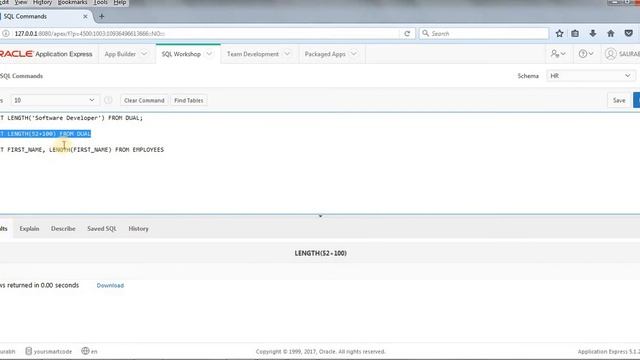The height and width of the screenshot is (360, 640).
Task: Bookmark this page with star icon
Action: [x=559, y=33]
